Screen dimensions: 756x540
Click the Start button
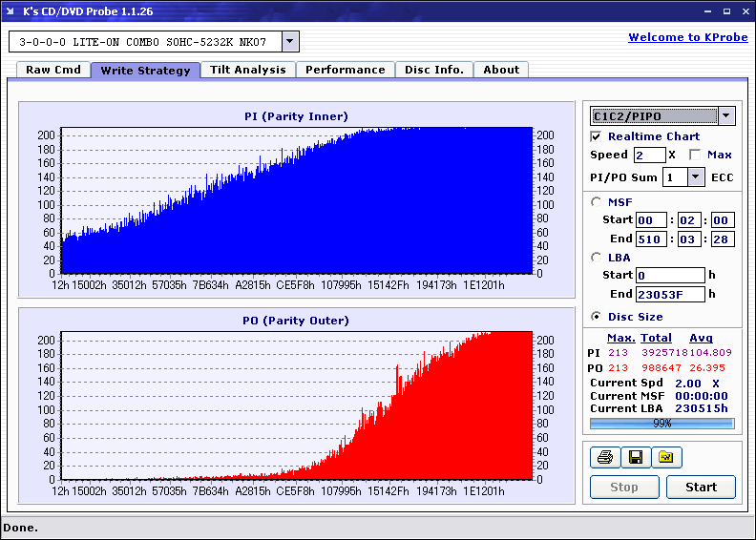coord(701,487)
